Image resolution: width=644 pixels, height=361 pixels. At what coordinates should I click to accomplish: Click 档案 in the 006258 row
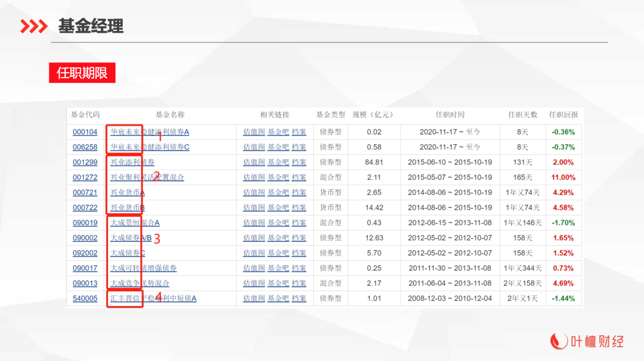point(299,147)
